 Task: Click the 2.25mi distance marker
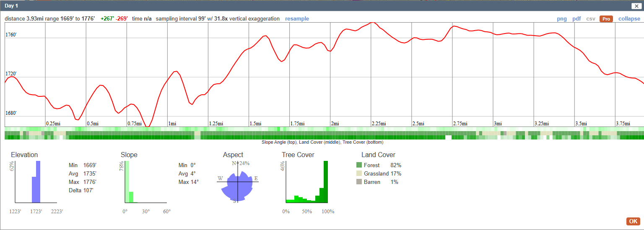379,124
